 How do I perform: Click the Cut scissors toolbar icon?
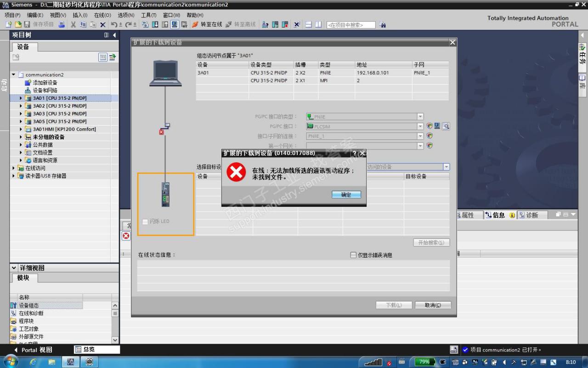(73, 24)
